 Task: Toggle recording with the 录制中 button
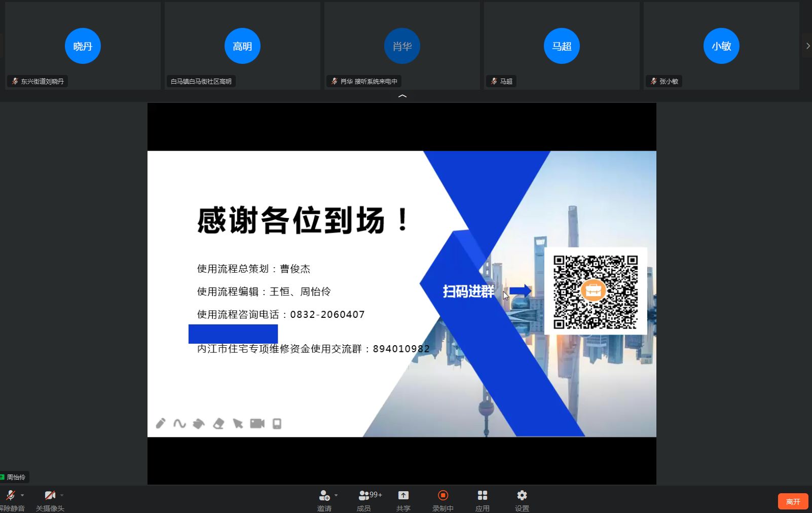[442, 500]
